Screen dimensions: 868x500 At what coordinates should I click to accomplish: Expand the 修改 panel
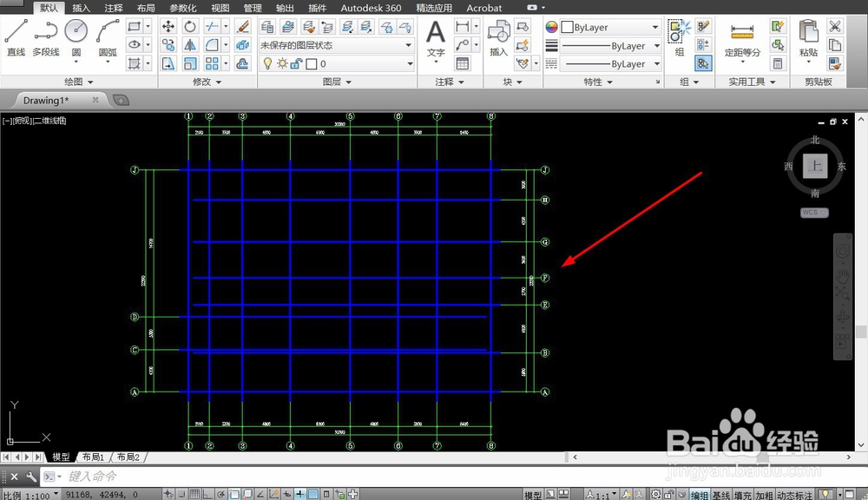[x=207, y=82]
